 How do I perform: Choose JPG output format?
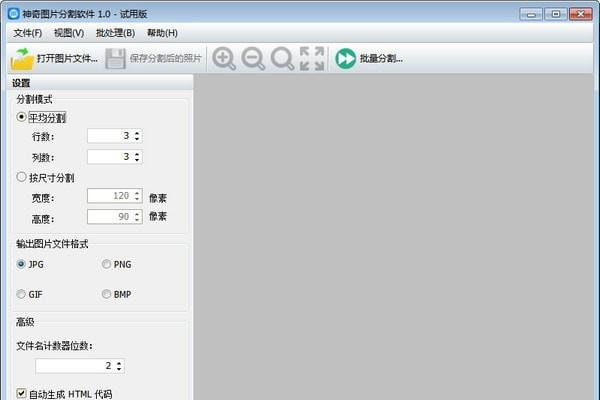21,264
